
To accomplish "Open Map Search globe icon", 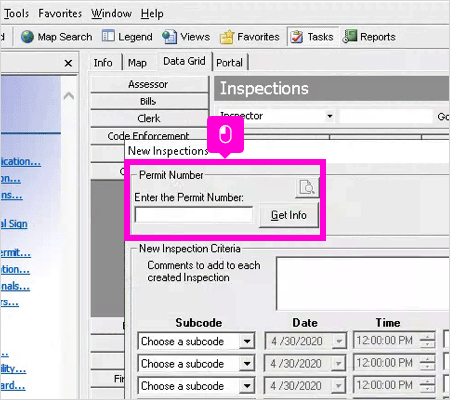I will click(x=27, y=37).
